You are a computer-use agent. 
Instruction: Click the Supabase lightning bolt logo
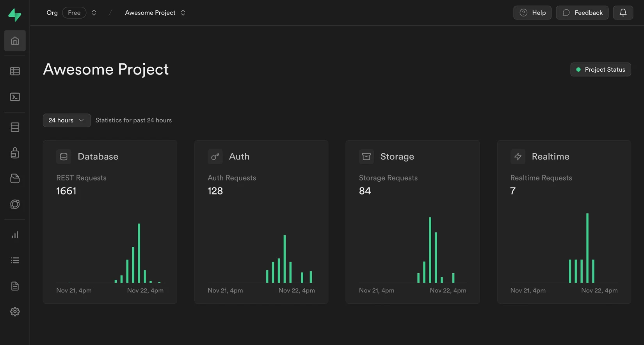coord(15,15)
